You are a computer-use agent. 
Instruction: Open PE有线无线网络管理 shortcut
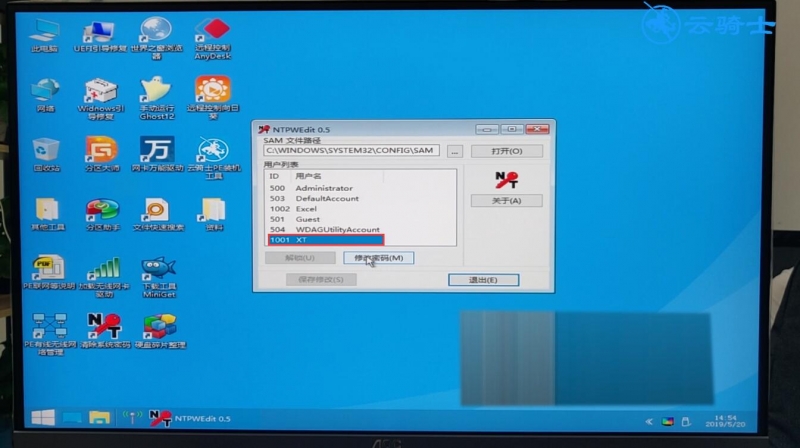[49, 334]
